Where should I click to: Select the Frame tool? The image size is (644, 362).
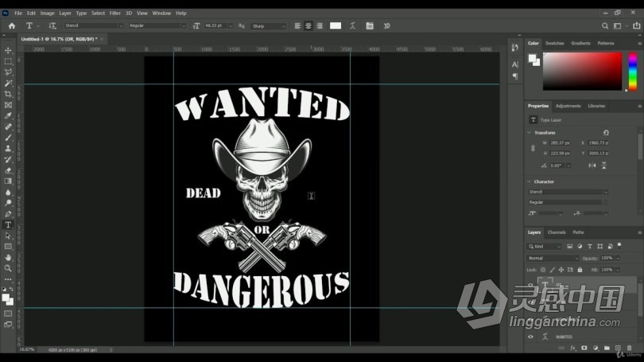(8, 105)
